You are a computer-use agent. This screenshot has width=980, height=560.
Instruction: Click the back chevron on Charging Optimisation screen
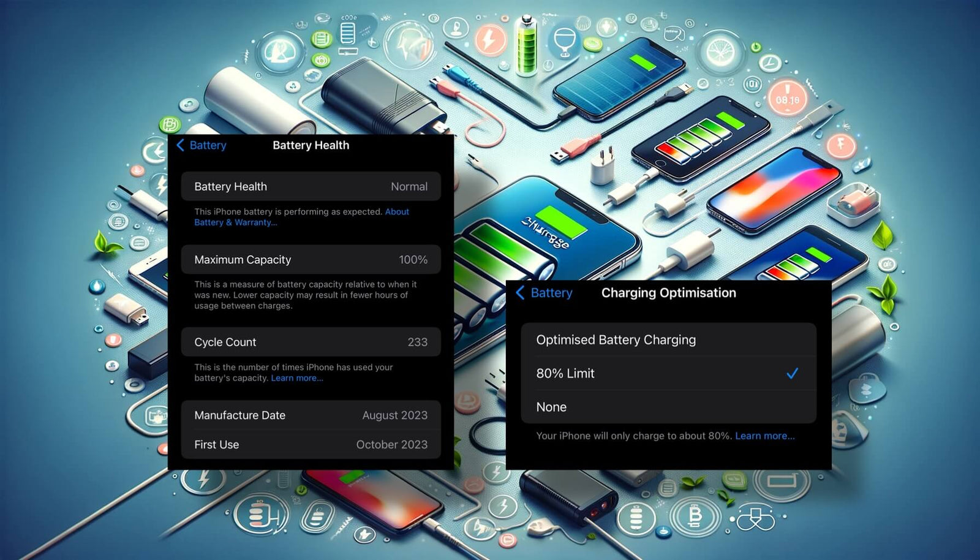(x=521, y=293)
